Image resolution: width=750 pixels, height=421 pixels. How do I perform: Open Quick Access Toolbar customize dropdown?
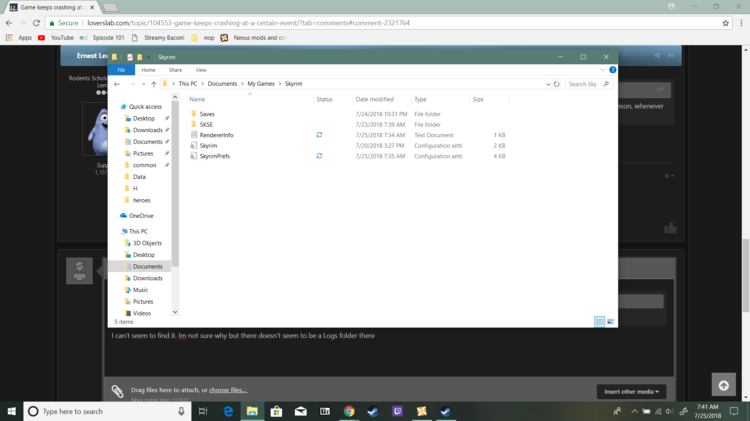pyautogui.click(x=149, y=57)
